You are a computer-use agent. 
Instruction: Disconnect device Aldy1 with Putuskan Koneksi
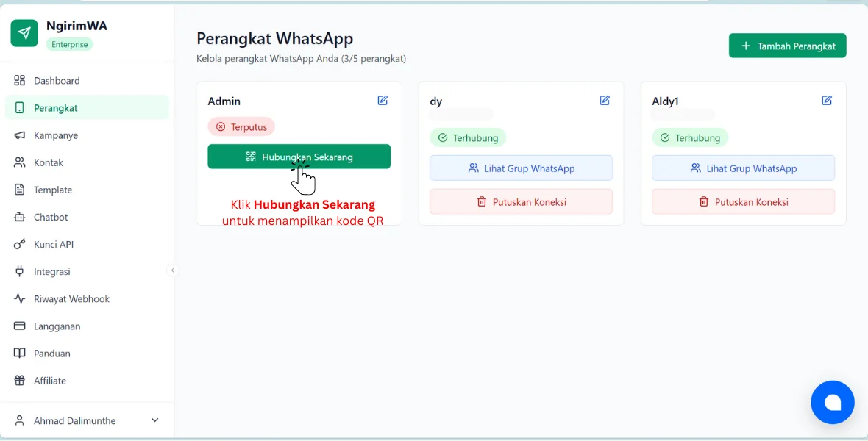[x=743, y=202]
